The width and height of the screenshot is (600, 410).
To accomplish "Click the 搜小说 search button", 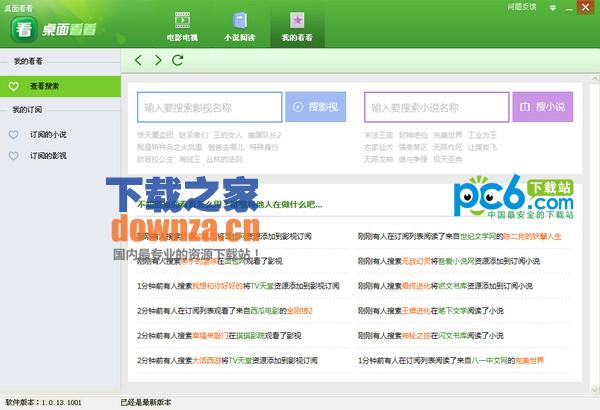I will click(543, 107).
